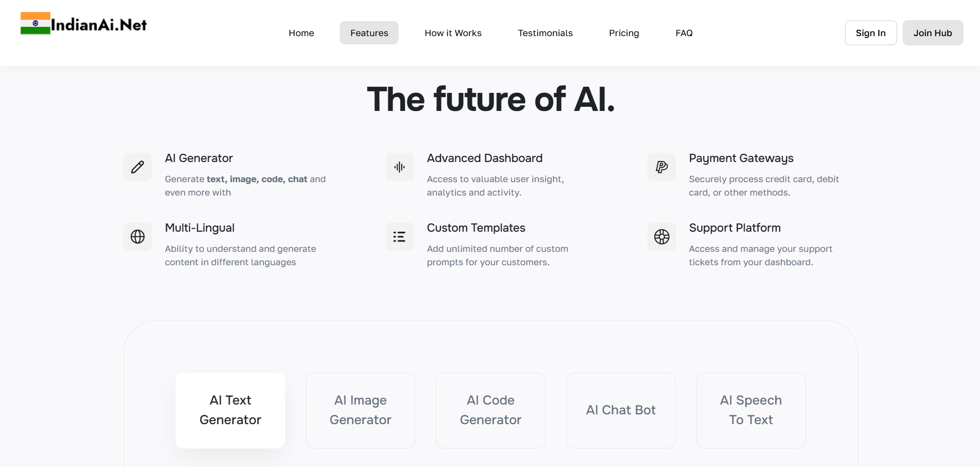
Task: Click the Sign In button
Action: [x=871, y=33]
